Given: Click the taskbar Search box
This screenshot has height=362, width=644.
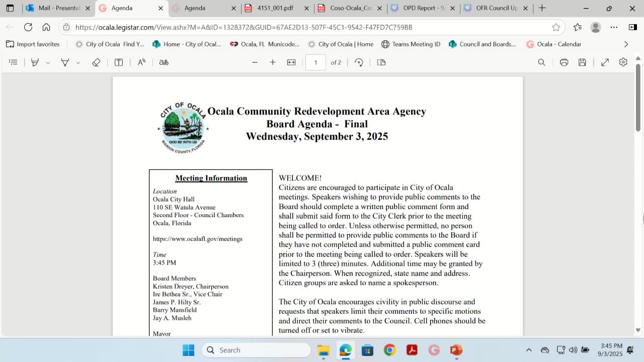Looking at the screenshot, I should click(x=257, y=350).
